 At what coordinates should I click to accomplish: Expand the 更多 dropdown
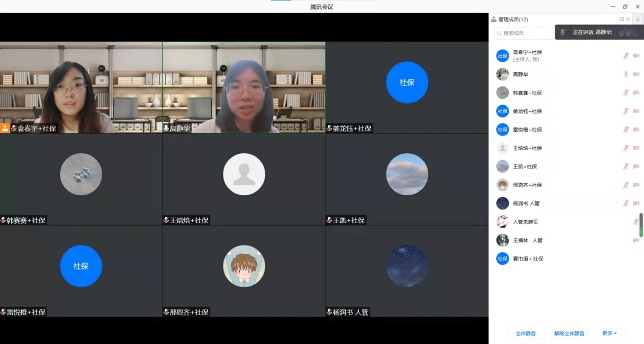(x=609, y=333)
